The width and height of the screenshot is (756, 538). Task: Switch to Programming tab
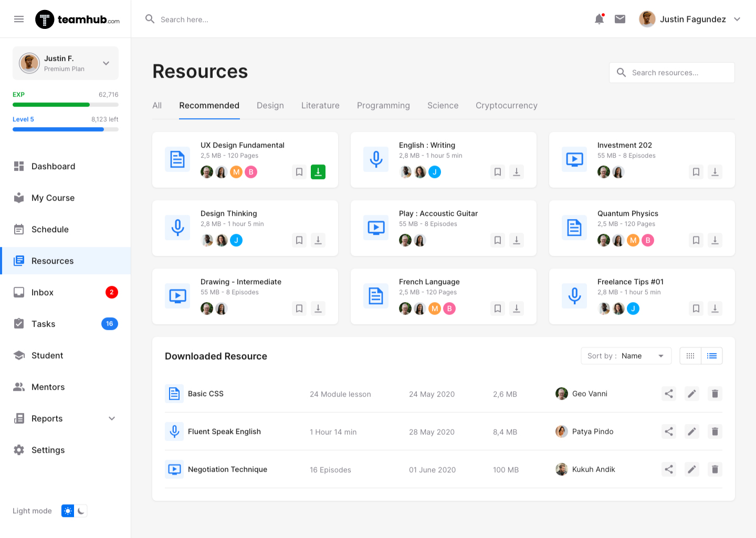click(383, 106)
